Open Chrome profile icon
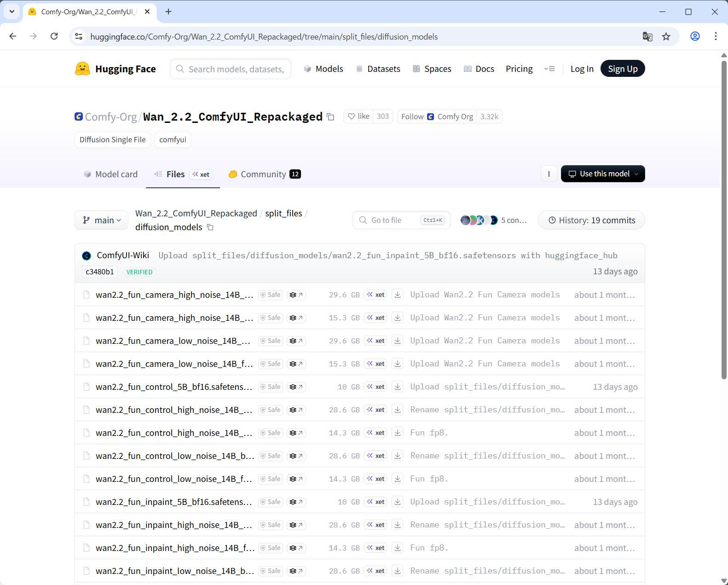The height and width of the screenshot is (585, 728). click(695, 36)
